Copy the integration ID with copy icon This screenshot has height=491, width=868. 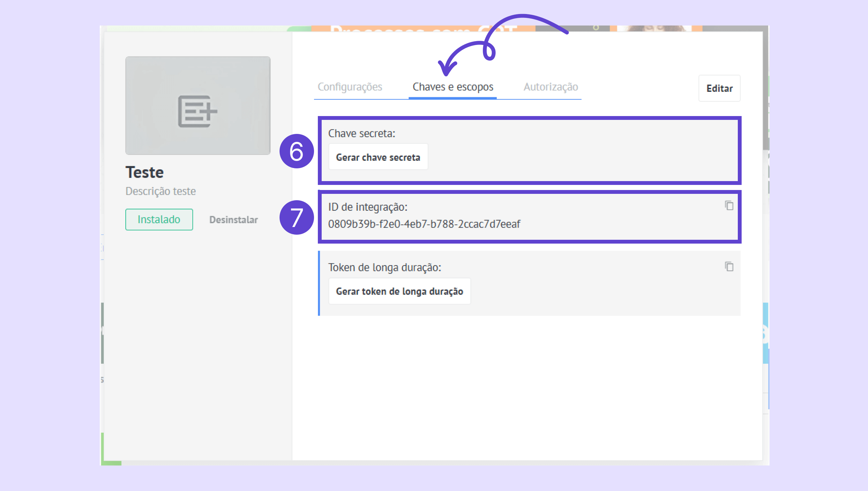pyautogui.click(x=729, y=205)
